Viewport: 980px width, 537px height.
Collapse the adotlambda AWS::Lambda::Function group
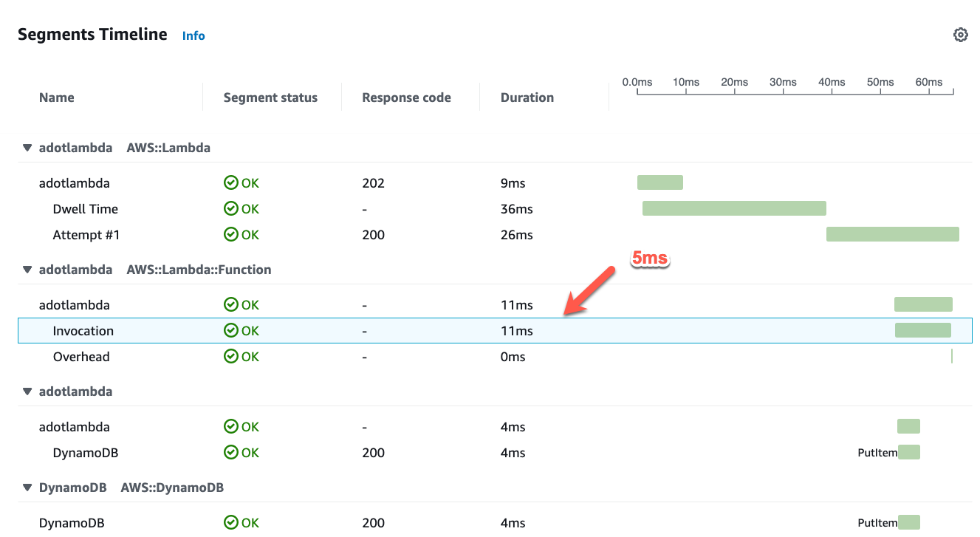click(x=27, y=270)
